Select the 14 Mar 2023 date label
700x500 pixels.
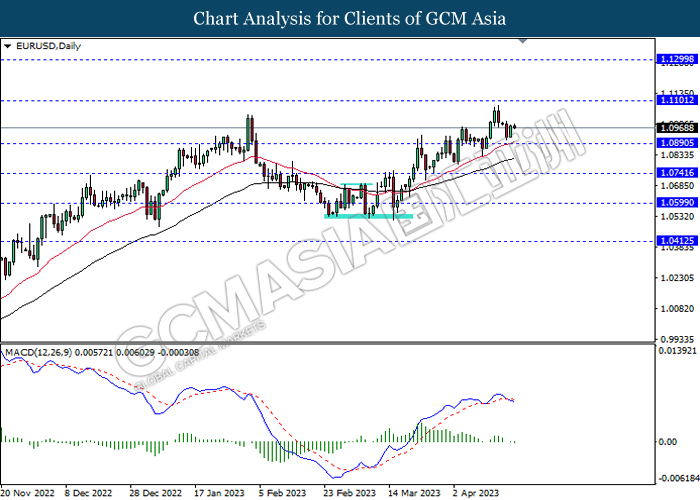(x=414, y=493)
